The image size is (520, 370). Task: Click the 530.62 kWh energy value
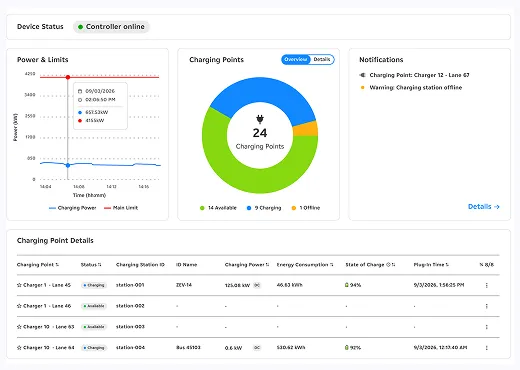click(291, 347)
